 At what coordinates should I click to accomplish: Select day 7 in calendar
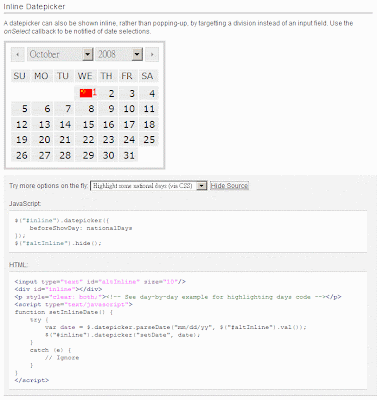(x=64, y=109)
